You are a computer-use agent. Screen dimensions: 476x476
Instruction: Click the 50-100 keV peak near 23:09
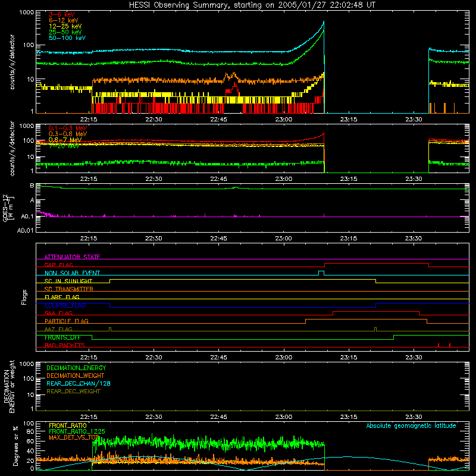coord(324,22)
